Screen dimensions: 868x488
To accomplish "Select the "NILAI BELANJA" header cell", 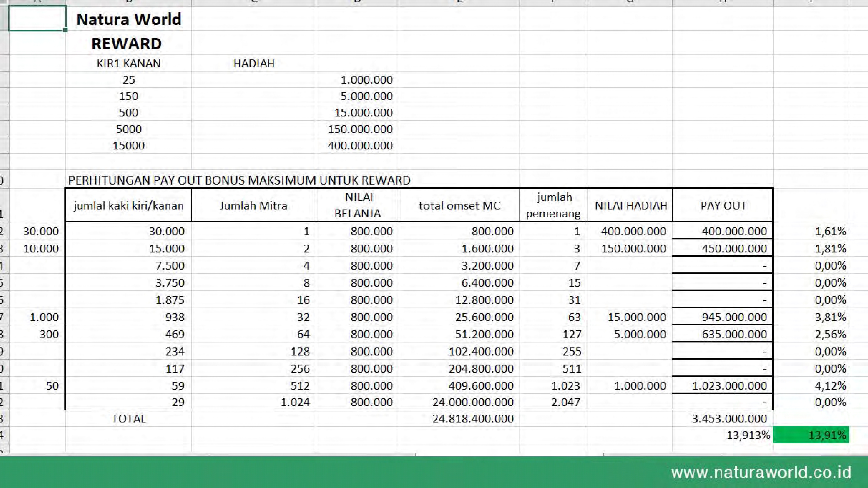I will click(358, 205).
